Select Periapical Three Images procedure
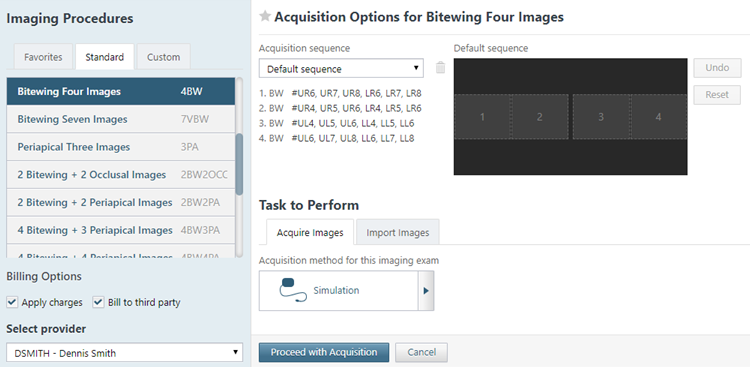This screenshot has height=367, width=750. pyautogui.click(x=121, y=147)
